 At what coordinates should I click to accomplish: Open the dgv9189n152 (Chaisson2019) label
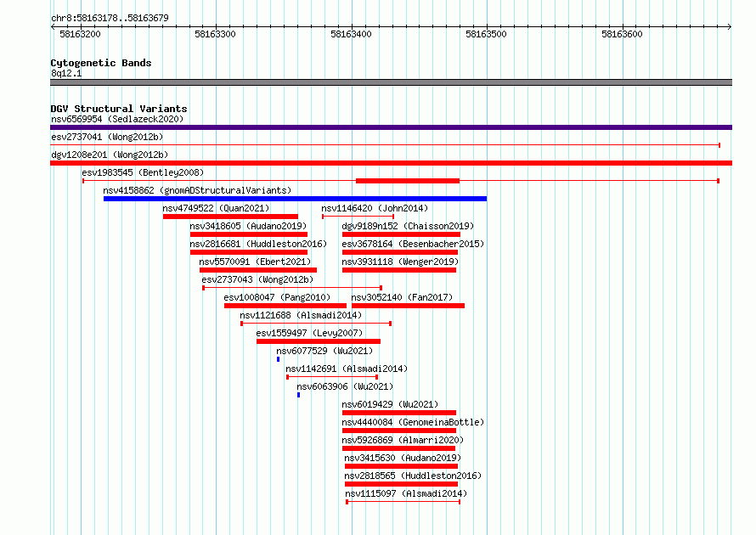408,226
